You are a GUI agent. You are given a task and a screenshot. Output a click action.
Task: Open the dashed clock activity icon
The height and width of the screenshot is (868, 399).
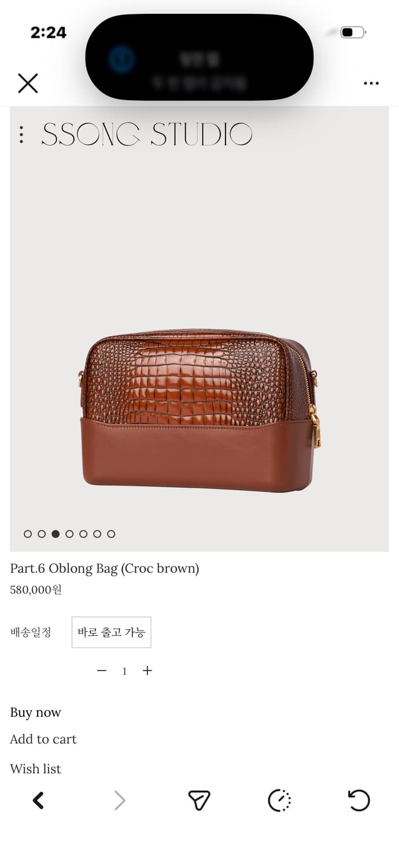tap(279, 800)
